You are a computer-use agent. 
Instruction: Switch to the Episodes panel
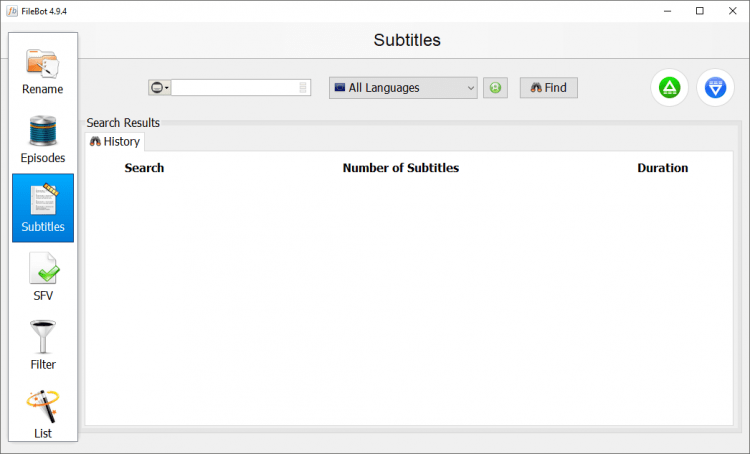(42, 139)
